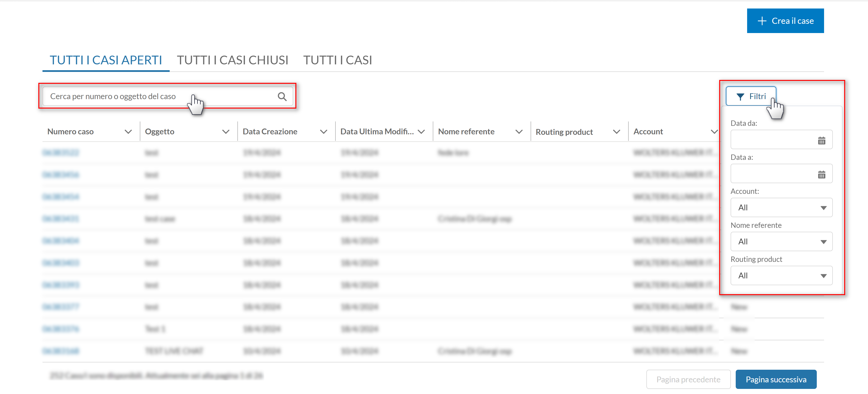Image resolution: width=868 pixels, height=394 pixels.
Task: Open the Account filter dropdown
Action: tap(781, 207)
